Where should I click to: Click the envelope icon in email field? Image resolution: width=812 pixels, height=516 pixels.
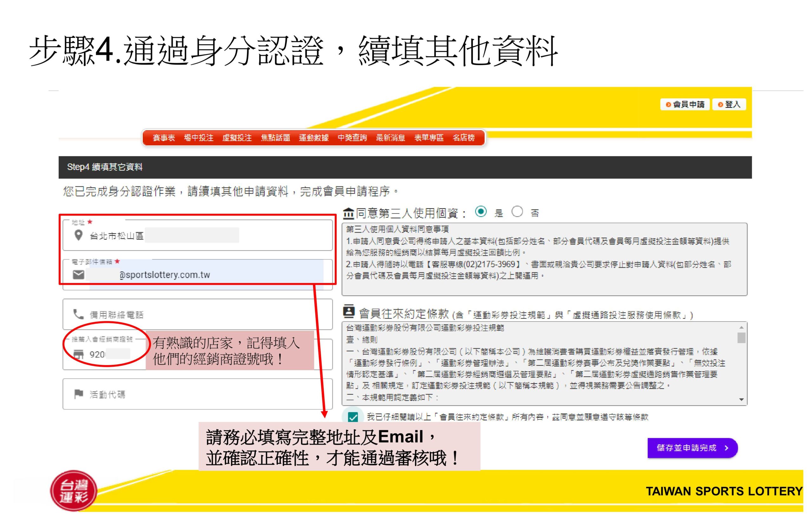[x=79, y=275]
